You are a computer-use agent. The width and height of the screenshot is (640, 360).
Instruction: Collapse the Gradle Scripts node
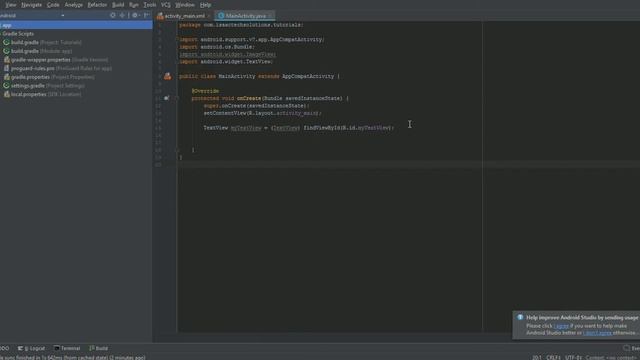18,33
